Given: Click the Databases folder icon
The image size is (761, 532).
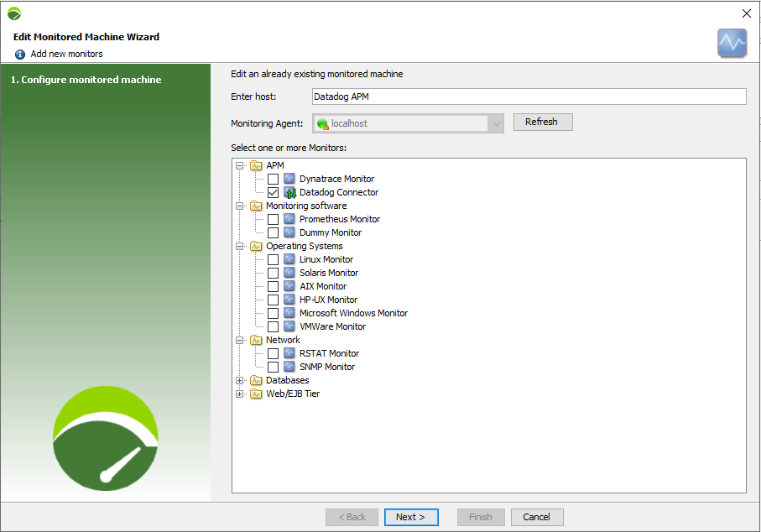Looking at the screenshot, I should tap(256, 380).
